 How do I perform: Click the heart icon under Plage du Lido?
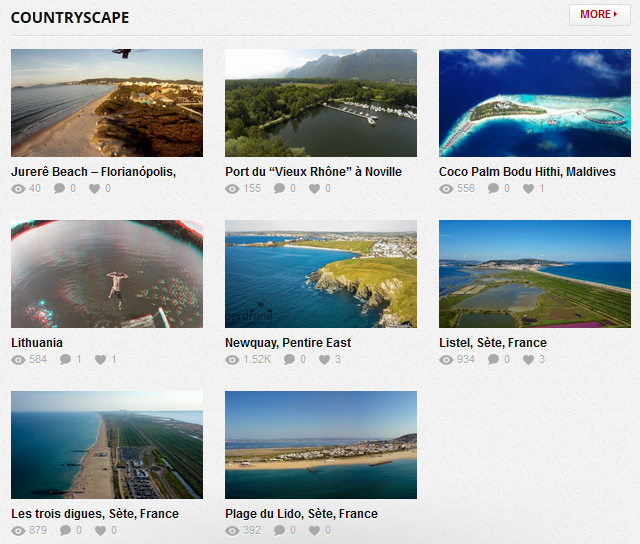(x=315, y=531)
